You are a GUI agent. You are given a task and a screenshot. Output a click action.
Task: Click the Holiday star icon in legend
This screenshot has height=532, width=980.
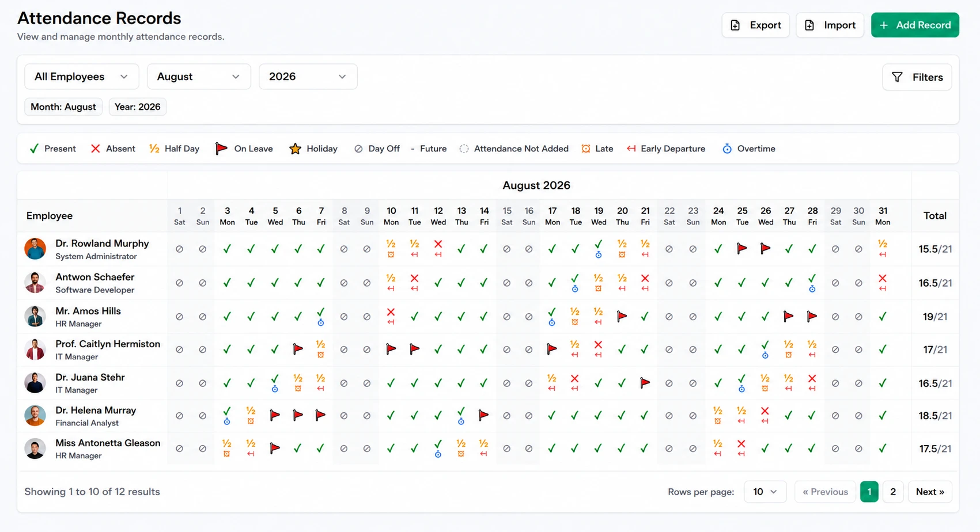point(295,149)
